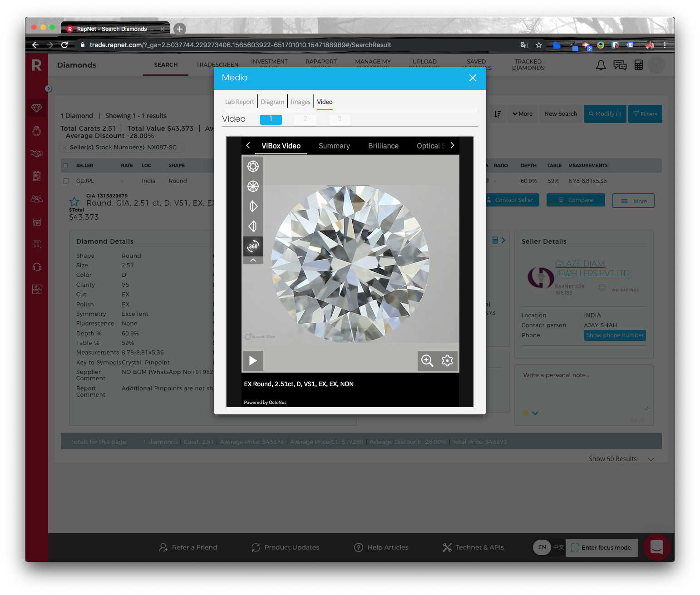Click the handshake icon in sidebar
This screenshot has width=700, height=595.
(37, 153)
